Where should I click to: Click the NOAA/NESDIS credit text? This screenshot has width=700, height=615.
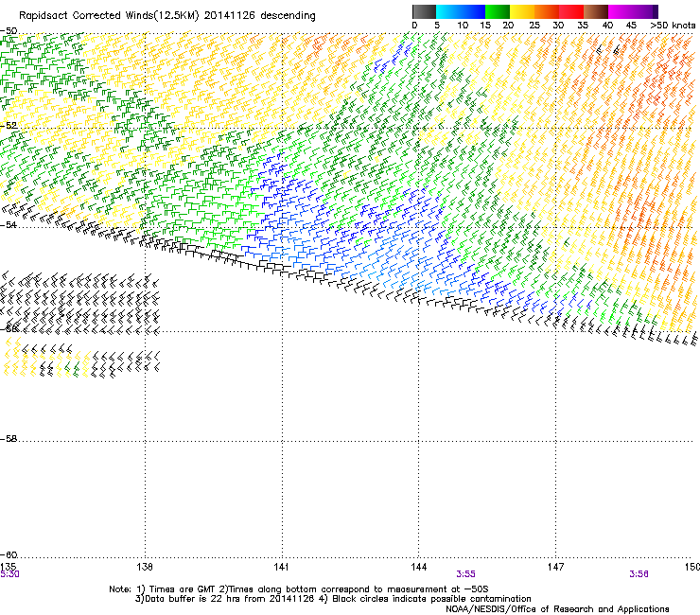click(x=557, y=609)
